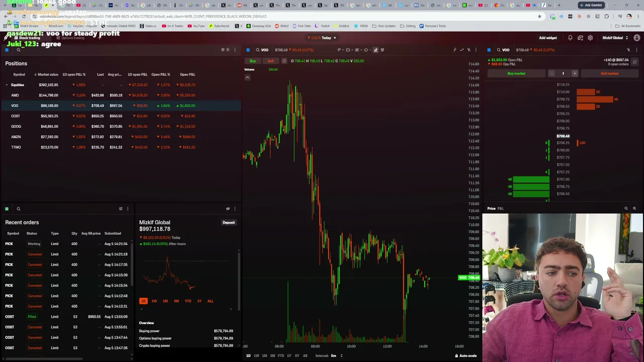Open Positions widget three-dot menu

(234, 50)
